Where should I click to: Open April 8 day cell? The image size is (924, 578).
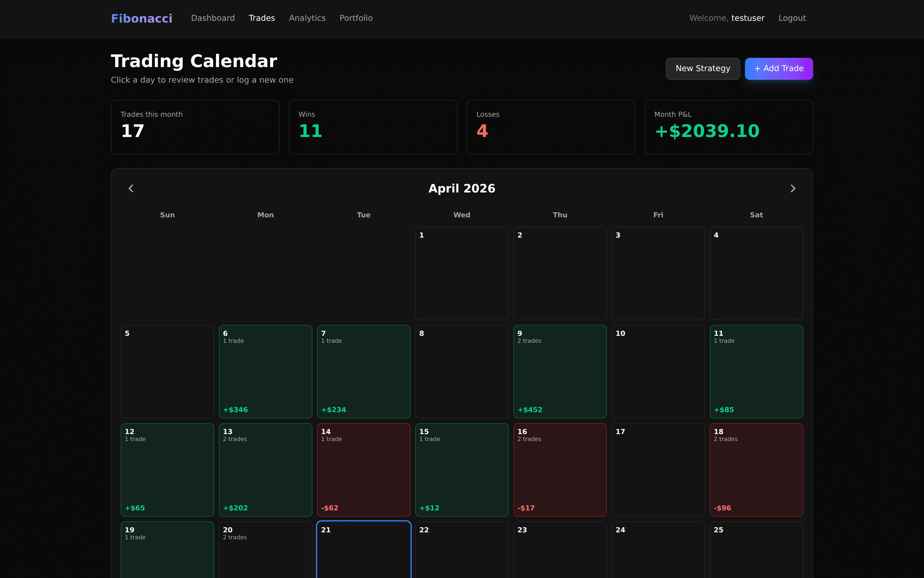point(462,372)
